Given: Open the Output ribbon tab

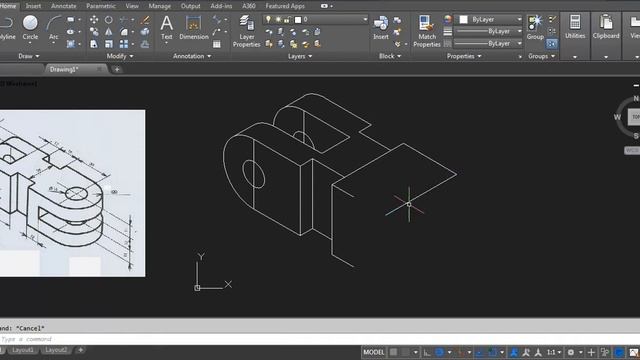Looking at the screenshot, I should pos(191,6).
